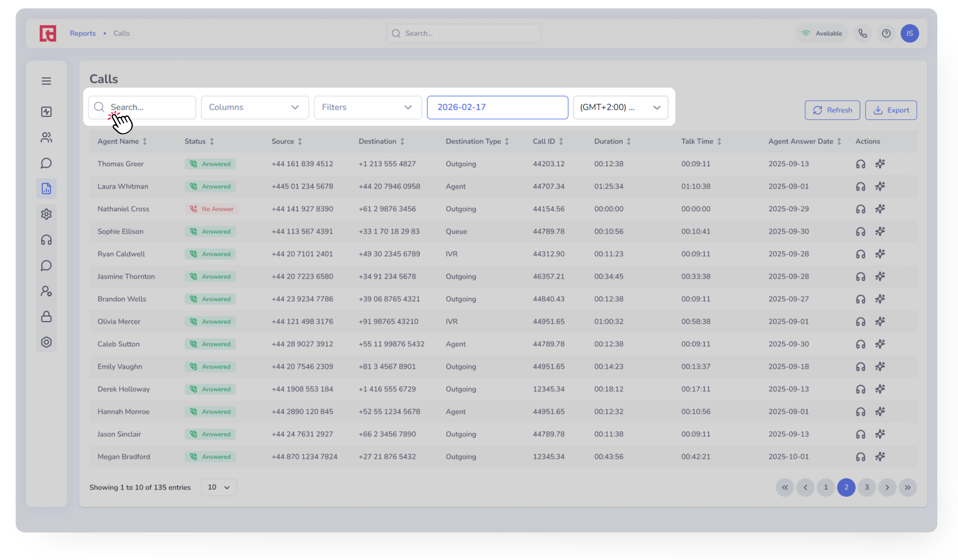
Task: Open the help question mark icon
Action: (886, 33)
